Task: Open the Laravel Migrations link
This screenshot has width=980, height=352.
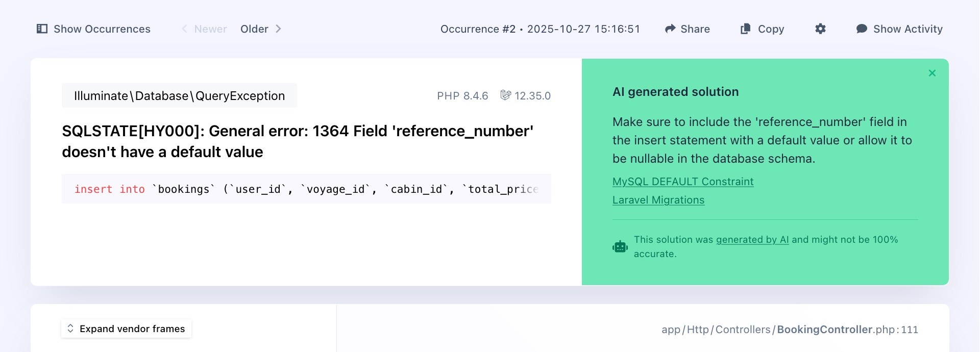Action: (x=658, y=200)
